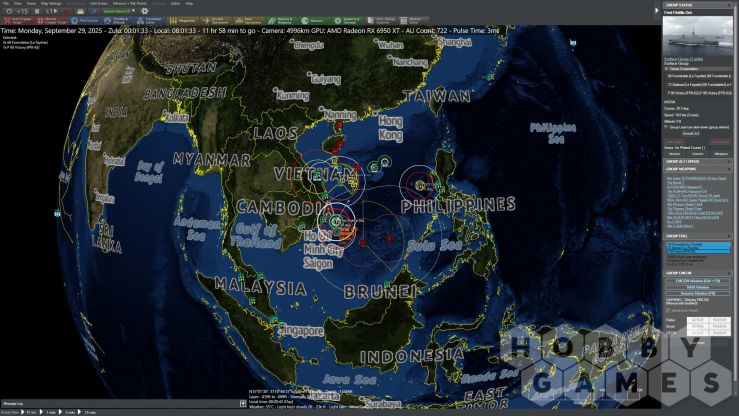Screen dimensions: 739x416
Task: Toggle the Group Composition list expander
Action: (666, 69)
